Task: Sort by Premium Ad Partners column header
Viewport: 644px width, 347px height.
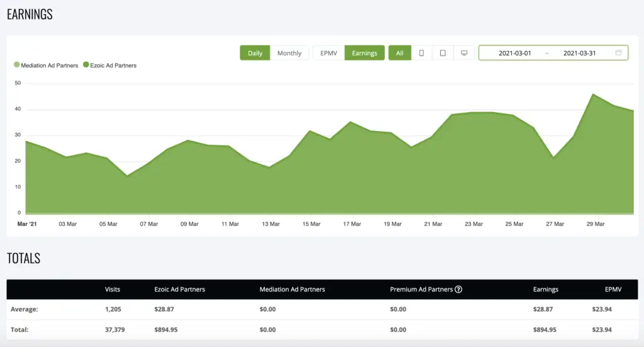Action: (421, 289)
